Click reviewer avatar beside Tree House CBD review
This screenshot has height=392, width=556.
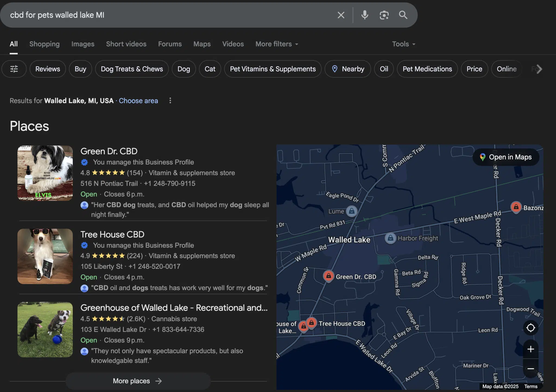[x=84, y=288]
